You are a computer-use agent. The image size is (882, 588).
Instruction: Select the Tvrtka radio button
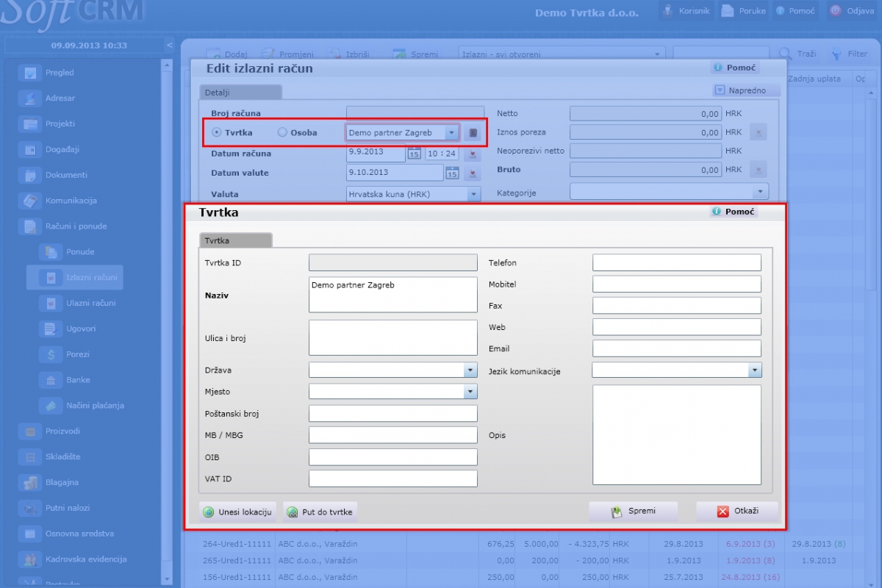pos(216,133)
